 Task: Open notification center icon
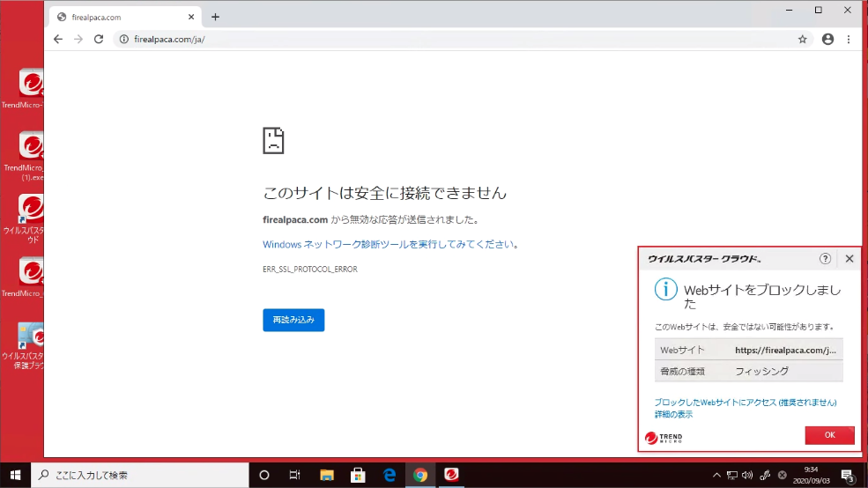click(848, 476)
